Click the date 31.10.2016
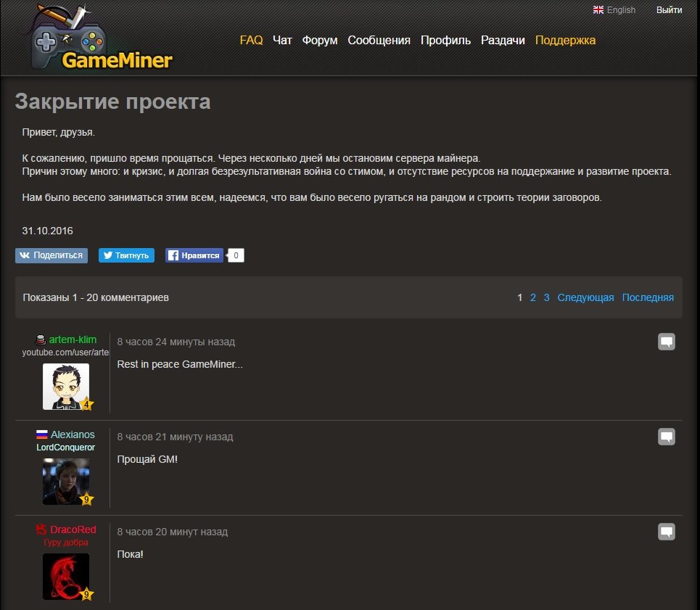 point(47,231)
